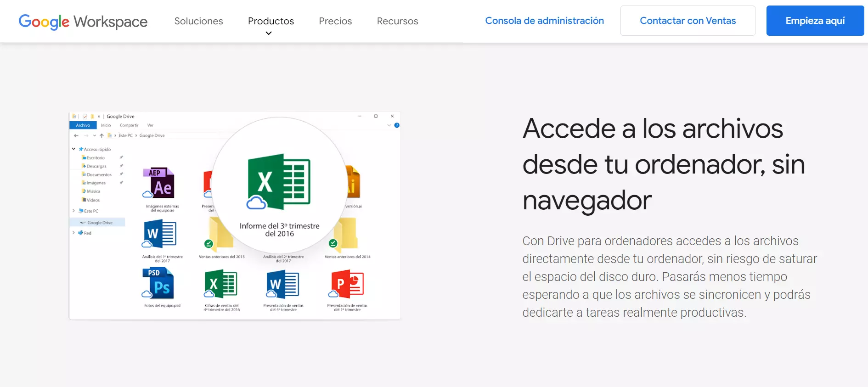Select the PowerPoint file in the bottom row
This screenshot has height=387, width=868.
[x=347, y=284]
